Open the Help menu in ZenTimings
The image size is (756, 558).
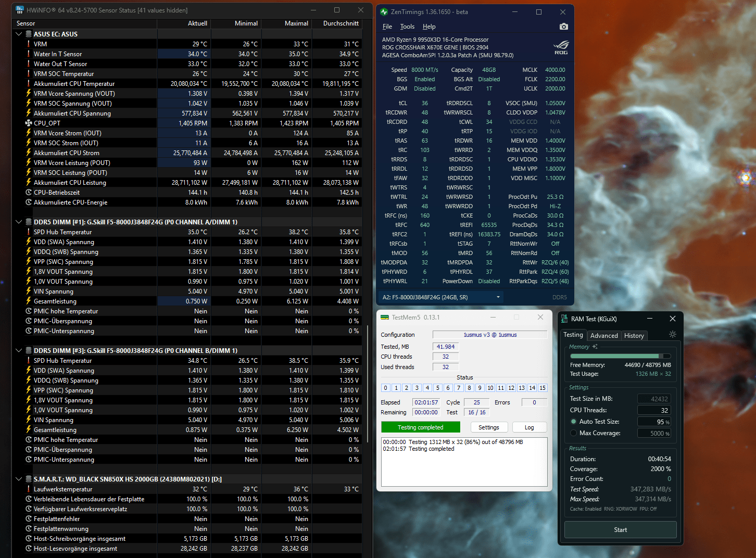click(x=429, y=27)
